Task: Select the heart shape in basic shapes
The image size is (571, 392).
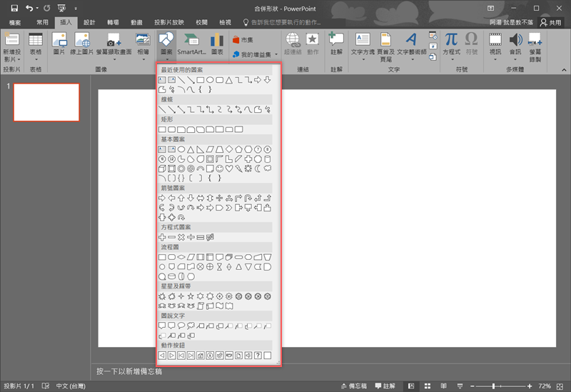Action: 229,169
